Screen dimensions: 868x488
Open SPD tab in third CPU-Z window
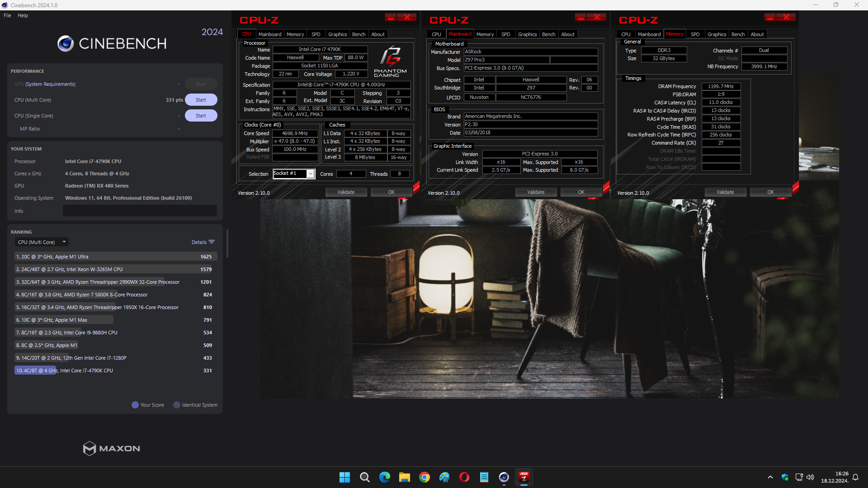click(x=695, y=34)
